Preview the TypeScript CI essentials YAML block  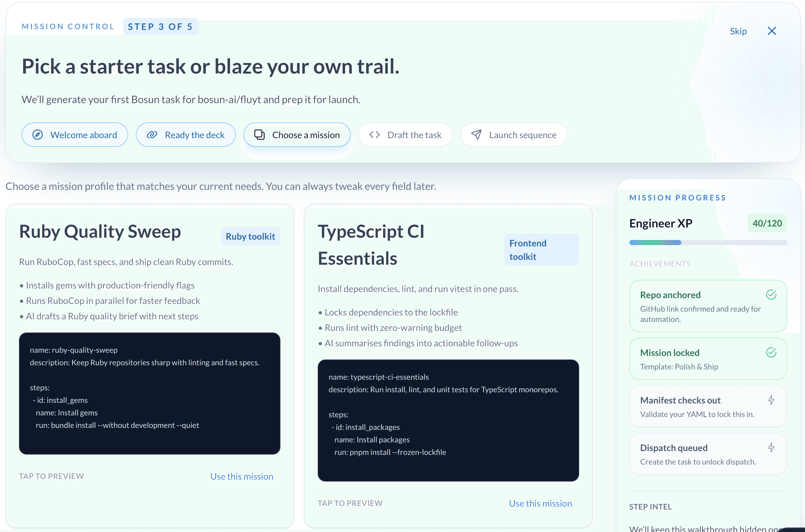pos(448,421)
